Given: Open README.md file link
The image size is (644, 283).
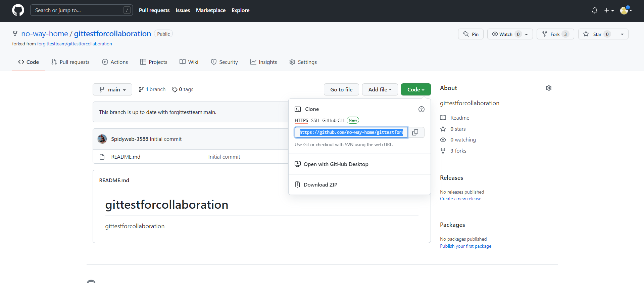Looking at the screenshot, I should click(126, 157).
